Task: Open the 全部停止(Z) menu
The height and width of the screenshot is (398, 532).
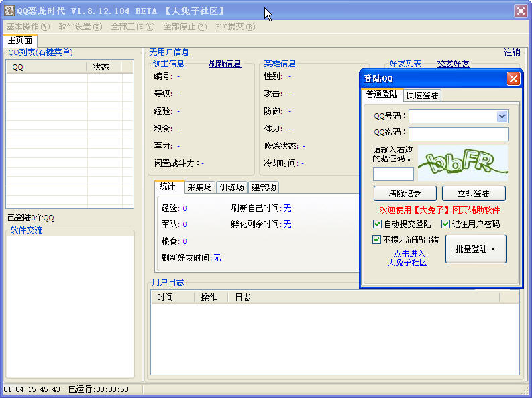Action: click(185, 27)
